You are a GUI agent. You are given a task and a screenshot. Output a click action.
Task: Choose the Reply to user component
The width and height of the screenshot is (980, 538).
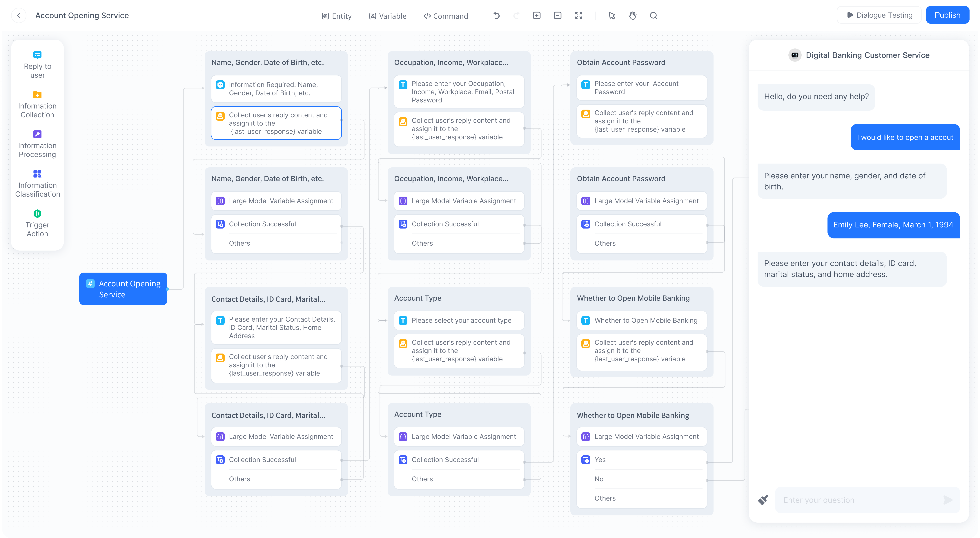click(x=37, y=65)
